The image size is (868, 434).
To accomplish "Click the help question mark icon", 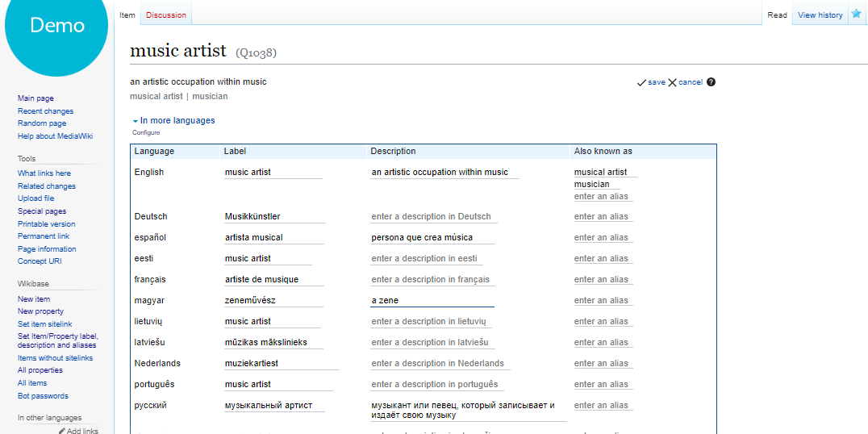I will [x=711, y=82].
